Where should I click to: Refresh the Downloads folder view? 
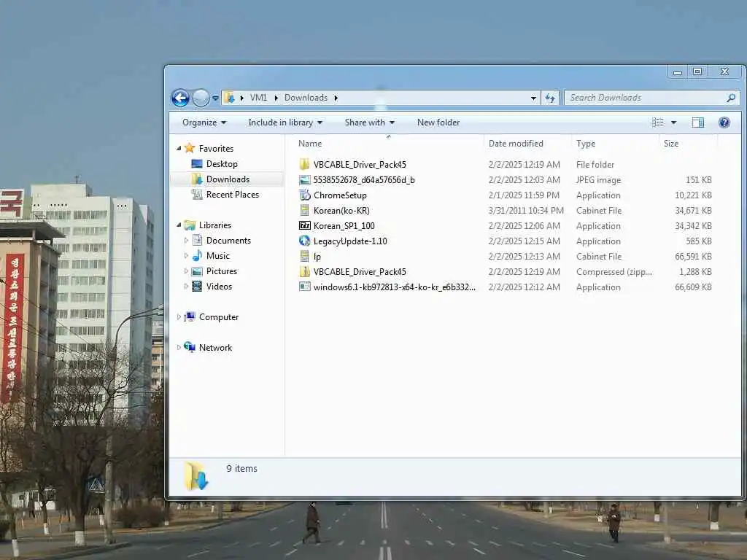(550, 98)
